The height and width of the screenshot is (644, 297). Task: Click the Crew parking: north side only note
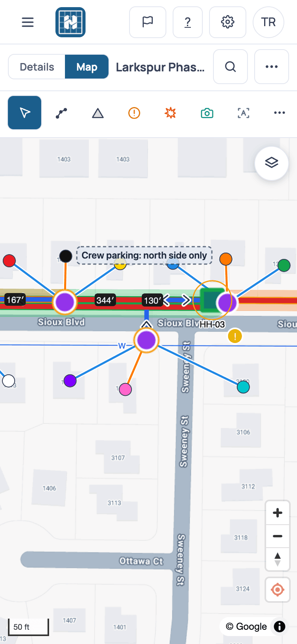point(144,255)
